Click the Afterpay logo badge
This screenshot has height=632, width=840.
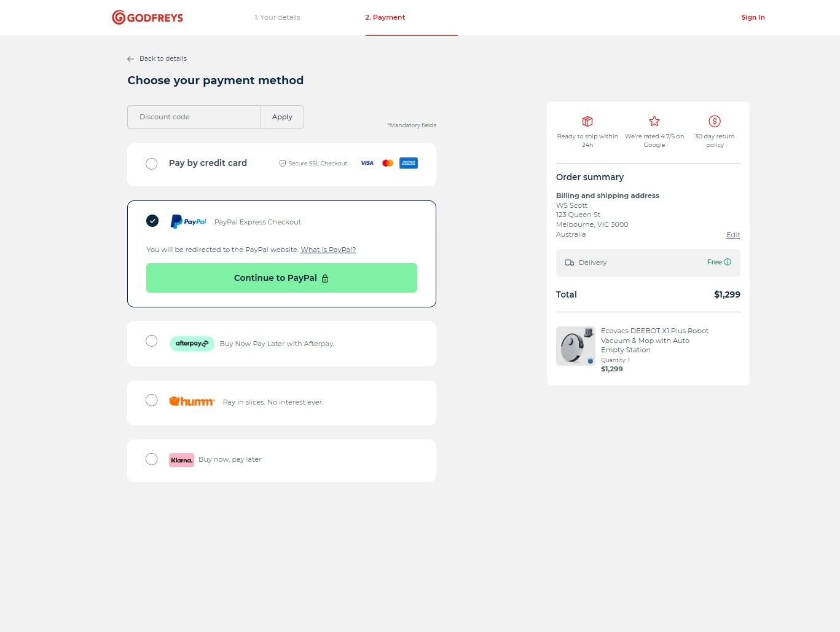(x=192, y=344)
